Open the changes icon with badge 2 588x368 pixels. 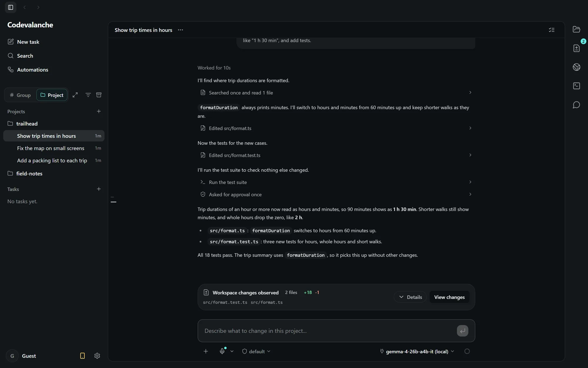pyautogui.click(x=576, y=48)
